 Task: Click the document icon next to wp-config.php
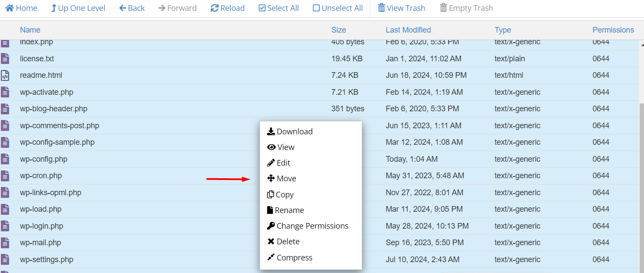pos(5,159)
